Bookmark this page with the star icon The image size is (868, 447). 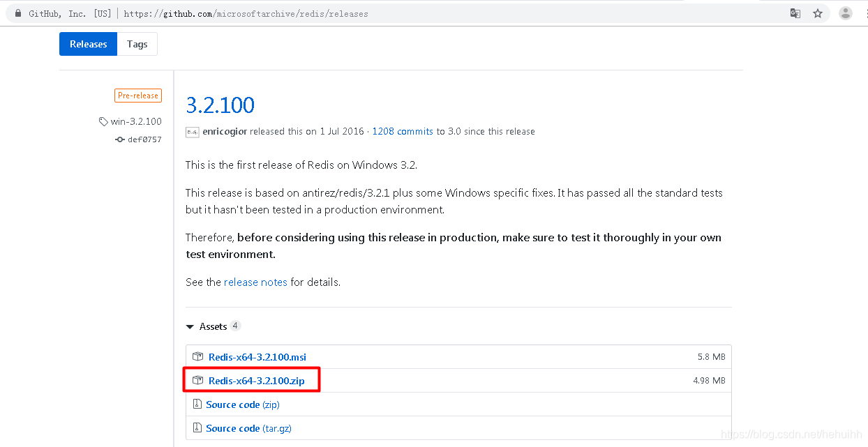click(818, 13)
